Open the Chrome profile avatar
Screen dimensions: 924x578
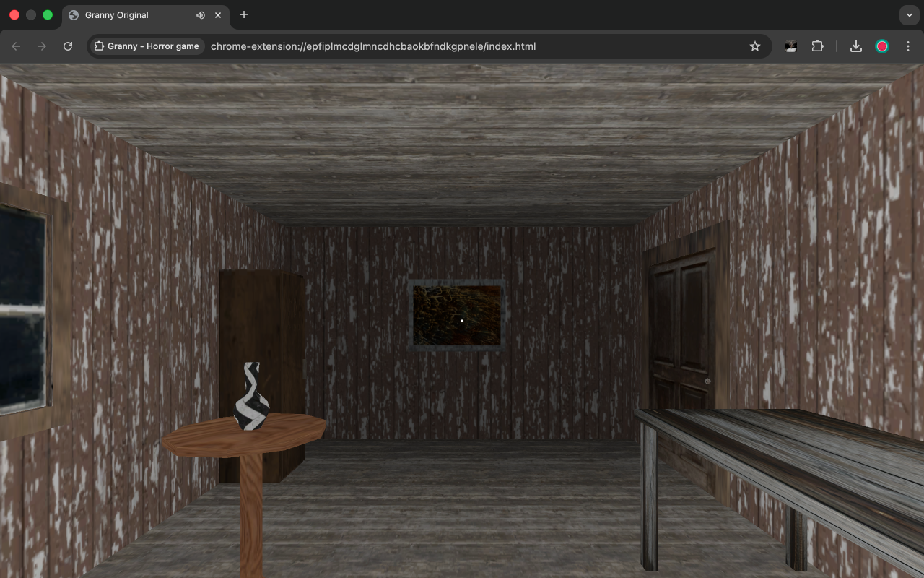(882, 46)
